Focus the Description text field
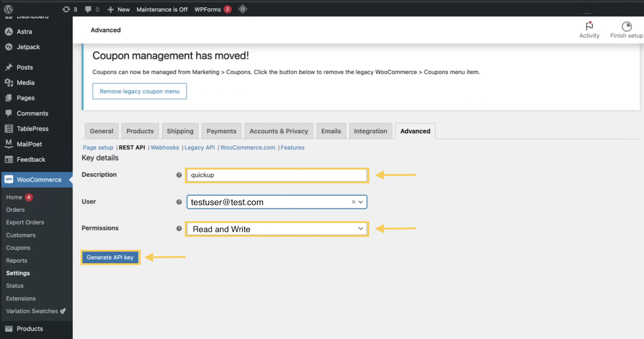The image size is (644, 339). point(277,175)
